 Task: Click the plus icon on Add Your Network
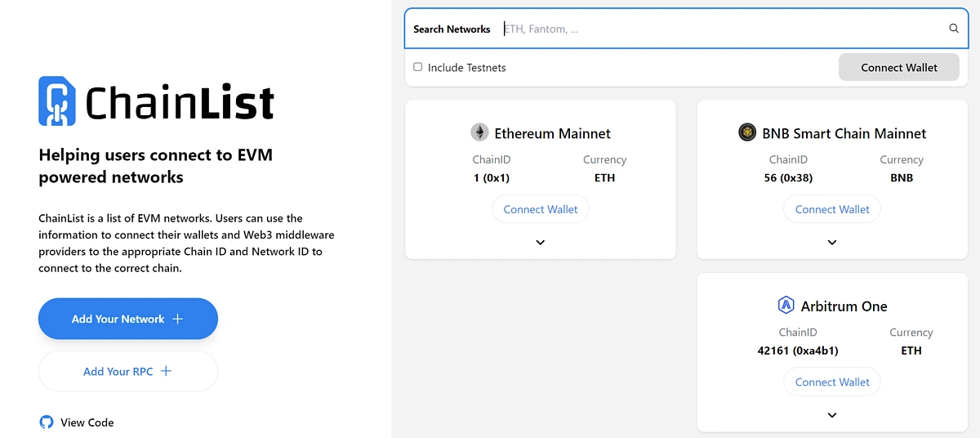click(x=178, y=319)
